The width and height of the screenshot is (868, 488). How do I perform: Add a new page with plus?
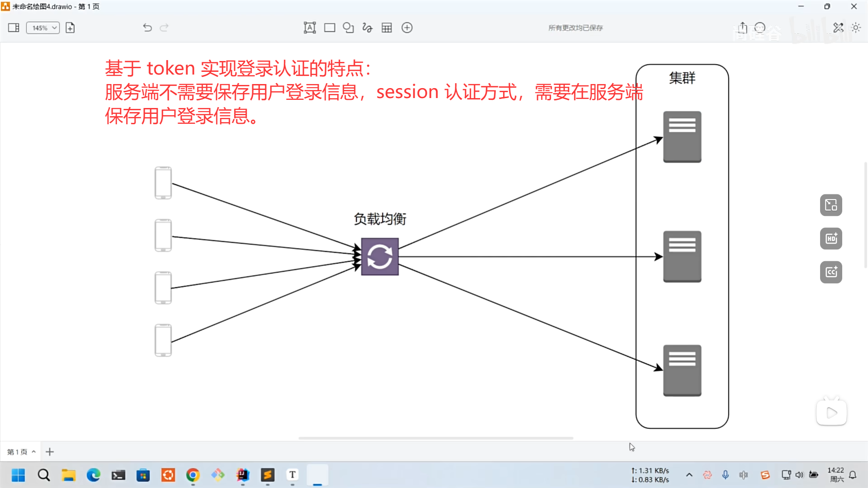tap(50, 452)
